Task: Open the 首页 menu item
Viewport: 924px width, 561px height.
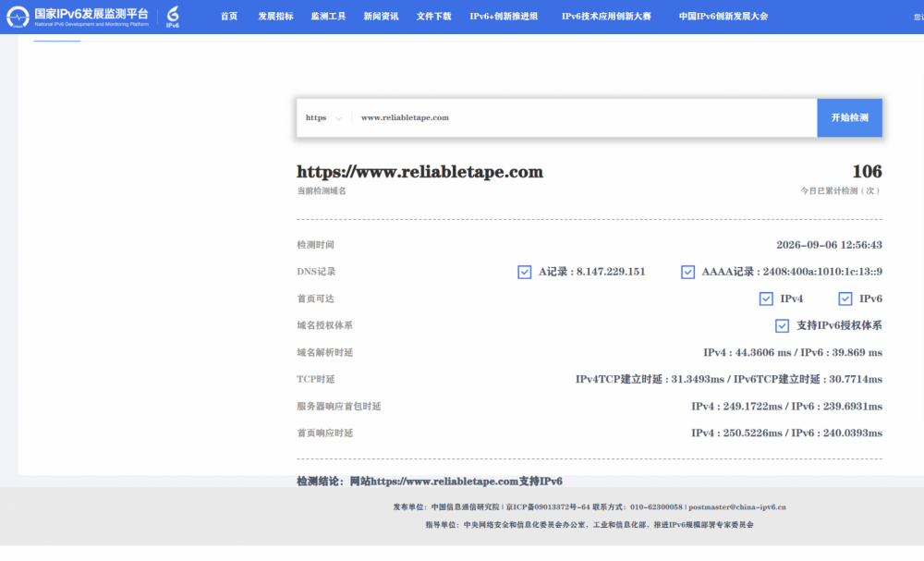Action: pyautogui.click(x=229, y=17)
